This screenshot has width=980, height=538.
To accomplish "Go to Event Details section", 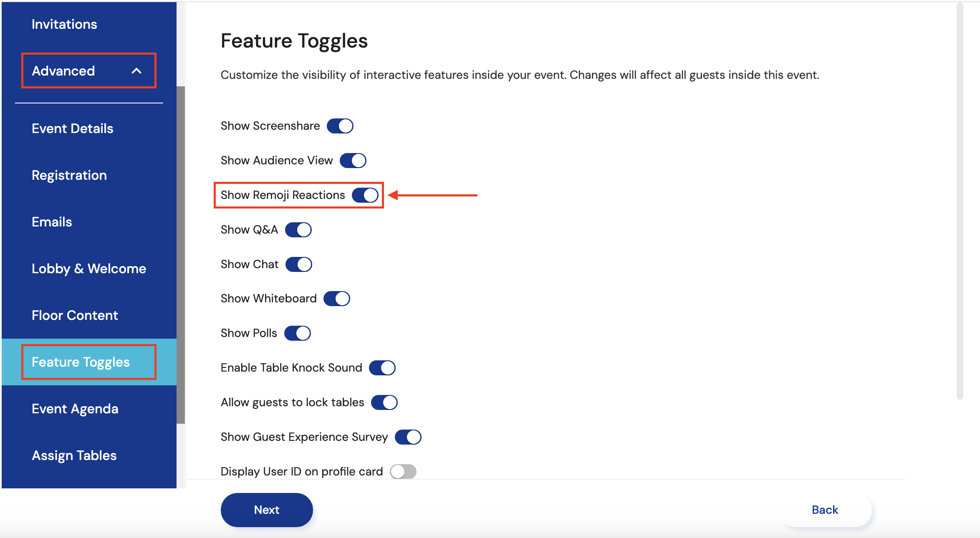I will point(72,128).
